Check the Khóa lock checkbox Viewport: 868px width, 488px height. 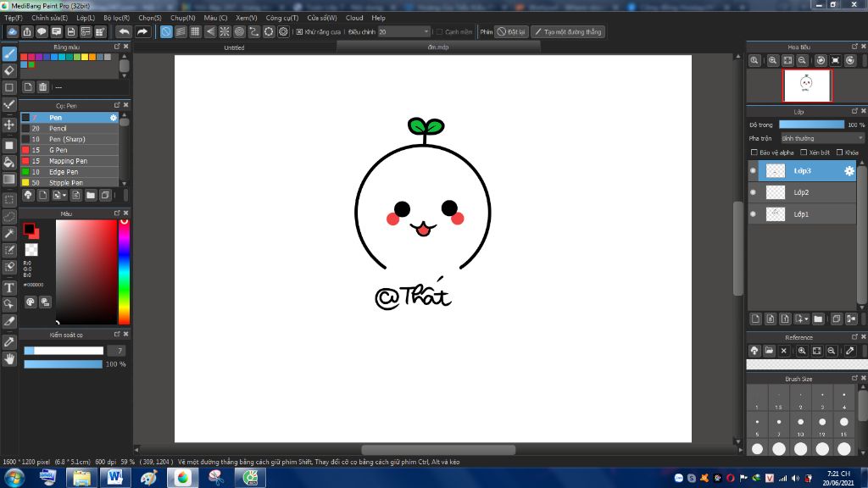click(x=840, y=152)
